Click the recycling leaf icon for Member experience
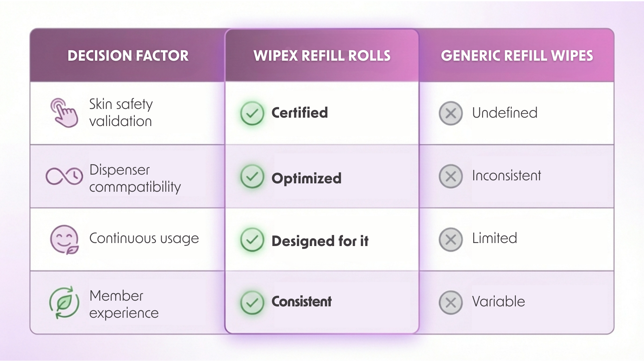The image size is (644, 362). click(64, 302)
